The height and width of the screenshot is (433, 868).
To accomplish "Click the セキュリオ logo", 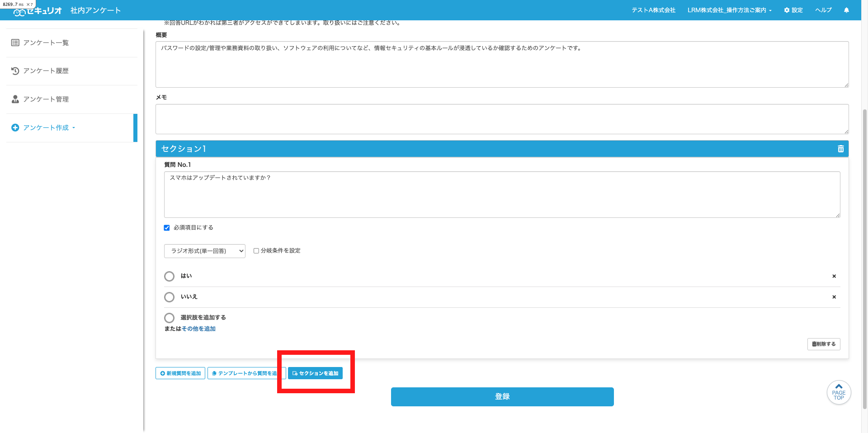I will click(38, 11).
